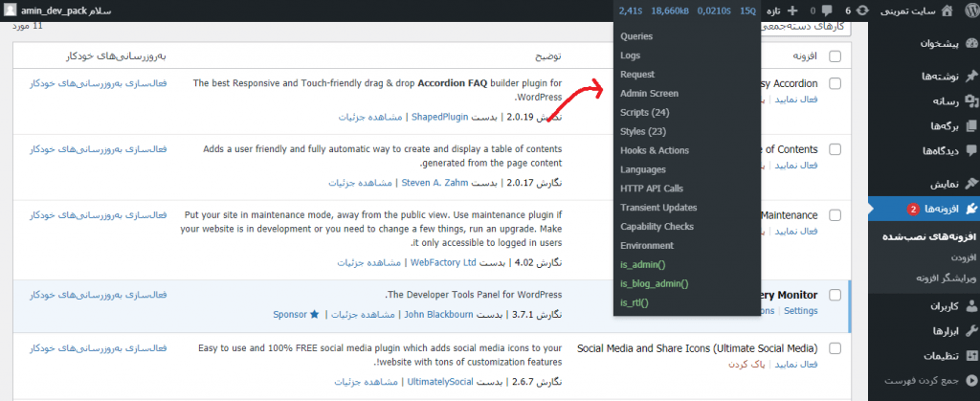Check the Table of Contents plugin checkbox
The image size is (980, 401).
[x=835, y=149]
